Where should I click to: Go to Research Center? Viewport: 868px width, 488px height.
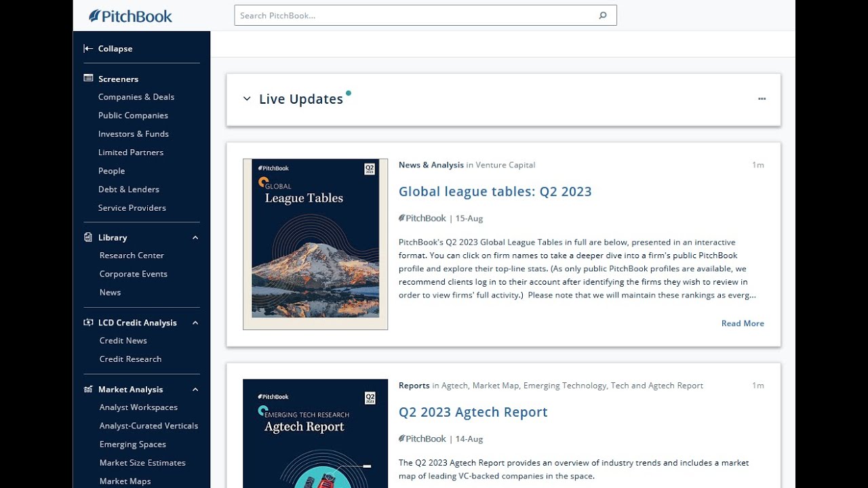tap(132, 256)
